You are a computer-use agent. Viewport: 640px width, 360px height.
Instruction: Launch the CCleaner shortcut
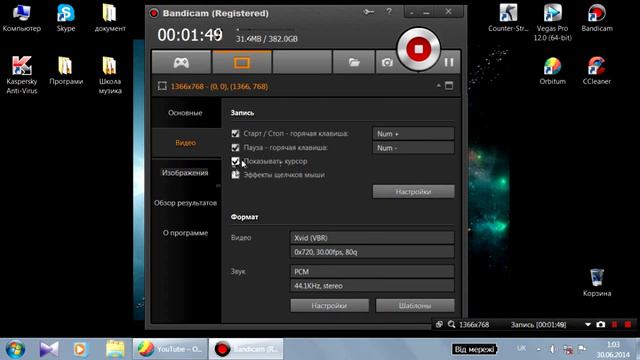tap(597, 71)
